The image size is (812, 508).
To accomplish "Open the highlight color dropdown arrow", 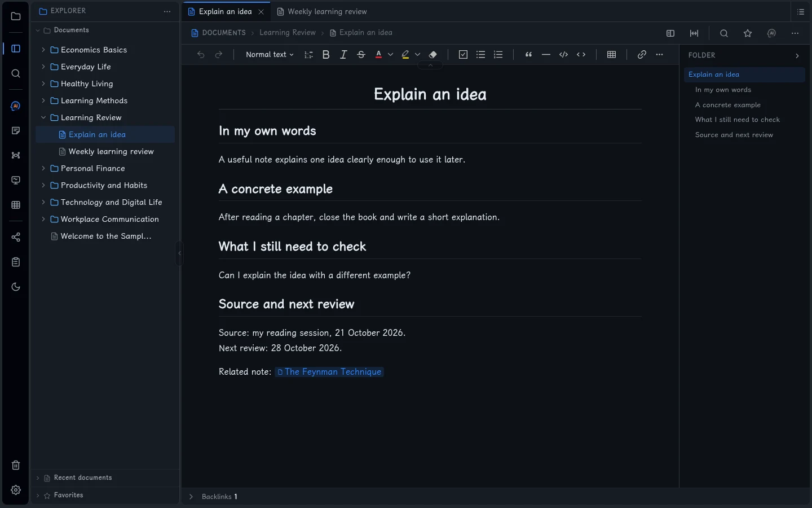I will pyautogui.click(x=418, y=55).
